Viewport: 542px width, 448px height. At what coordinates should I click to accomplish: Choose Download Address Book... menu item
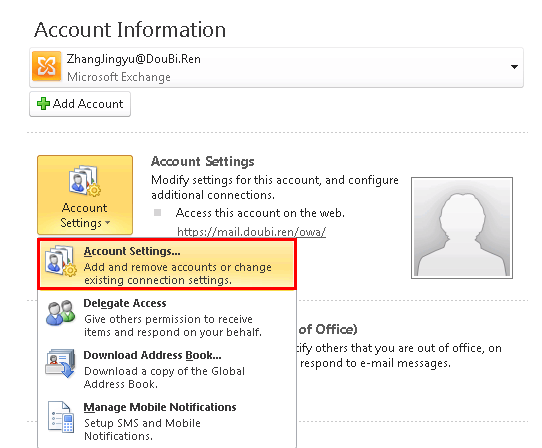(167, 369)
